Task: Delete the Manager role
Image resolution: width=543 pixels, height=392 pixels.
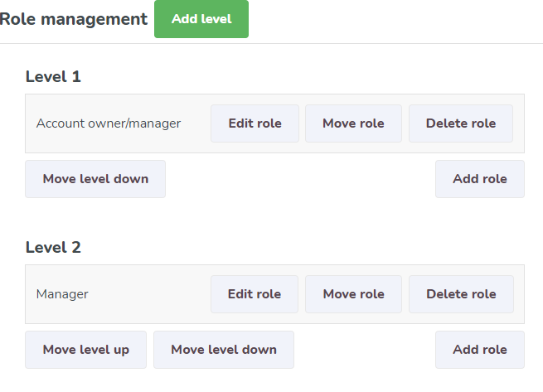Action: pyautogui.click(x=461, y=294)
